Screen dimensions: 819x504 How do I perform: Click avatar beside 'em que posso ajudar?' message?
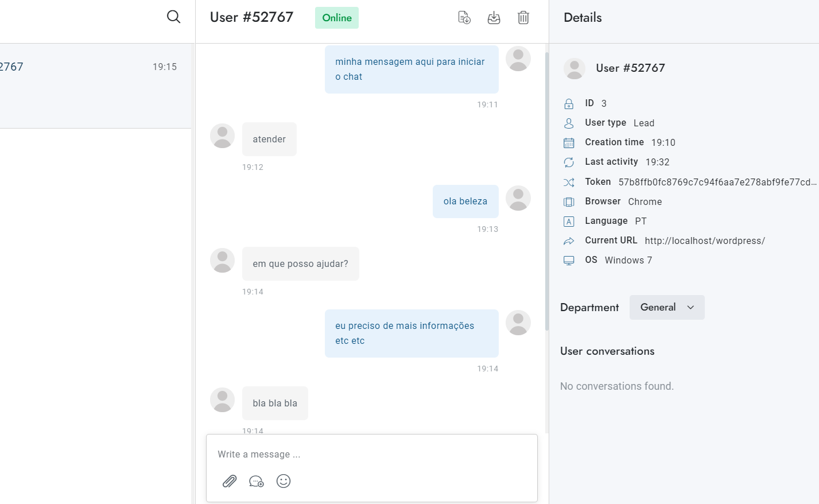222,261
